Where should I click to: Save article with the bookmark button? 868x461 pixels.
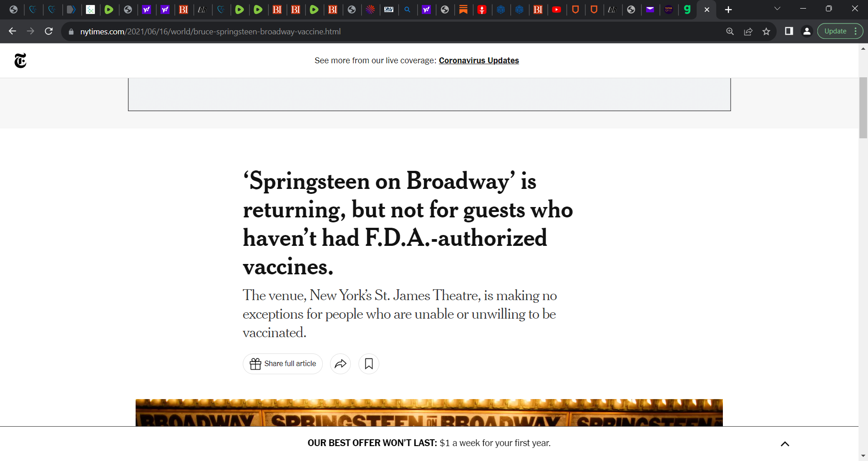click(x=369, y=364)
